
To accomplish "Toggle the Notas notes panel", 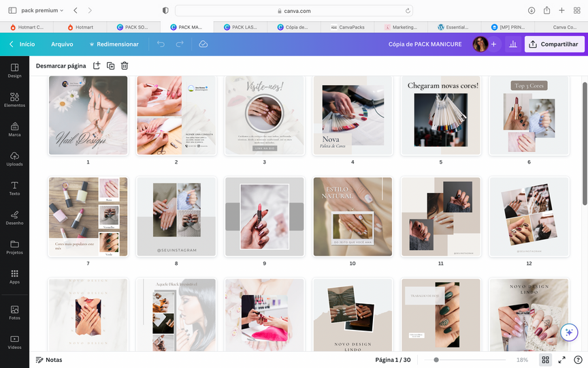I will pyautogui.click(x=49, y=360).
